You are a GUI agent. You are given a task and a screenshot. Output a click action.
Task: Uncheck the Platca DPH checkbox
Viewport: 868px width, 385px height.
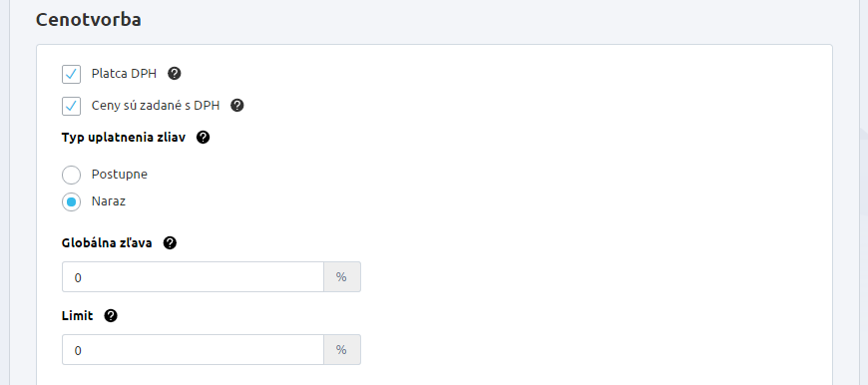point(72,74)
